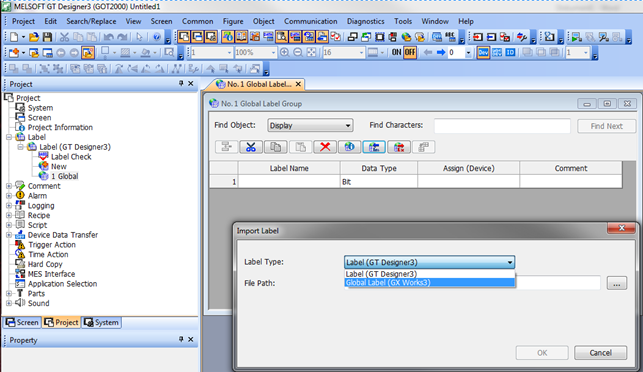Click the file path browse button

tap(617, 283)
